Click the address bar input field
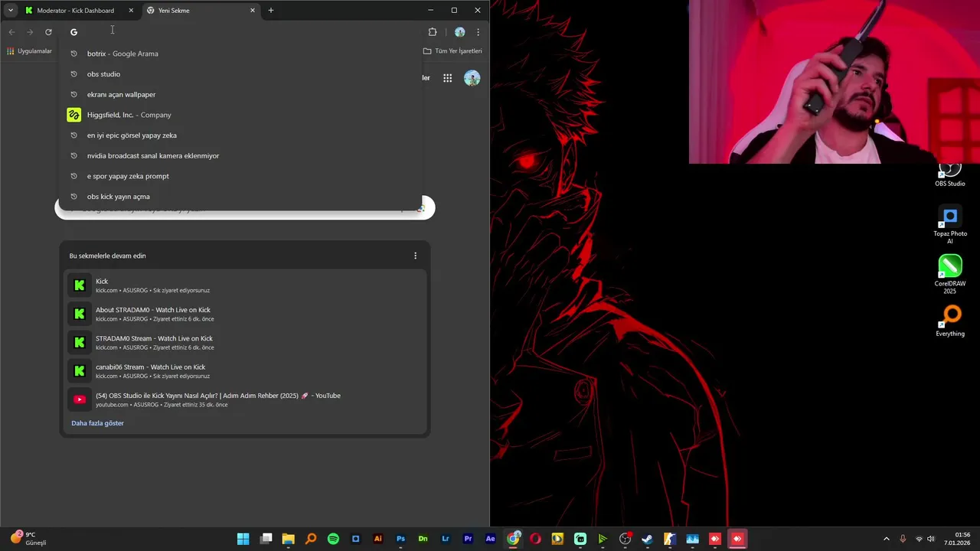 (x=241, y=32)
